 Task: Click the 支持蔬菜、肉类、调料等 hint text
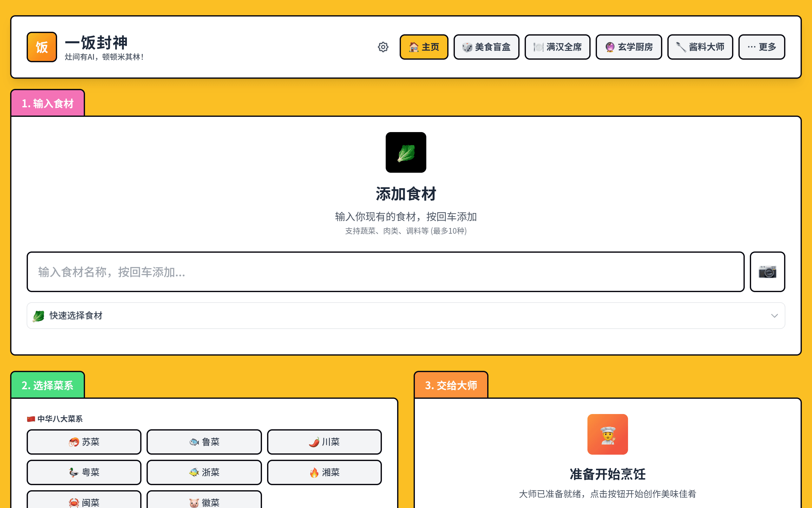tap(406, 231)
